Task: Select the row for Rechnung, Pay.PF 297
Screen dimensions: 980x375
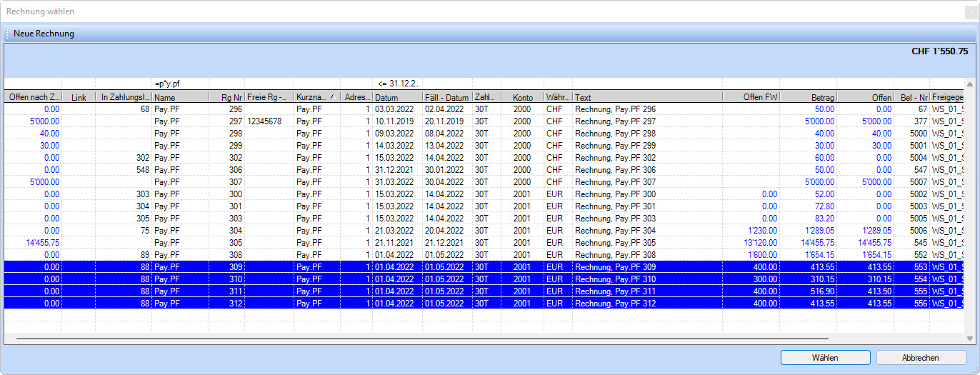Action: pos(615,121)
